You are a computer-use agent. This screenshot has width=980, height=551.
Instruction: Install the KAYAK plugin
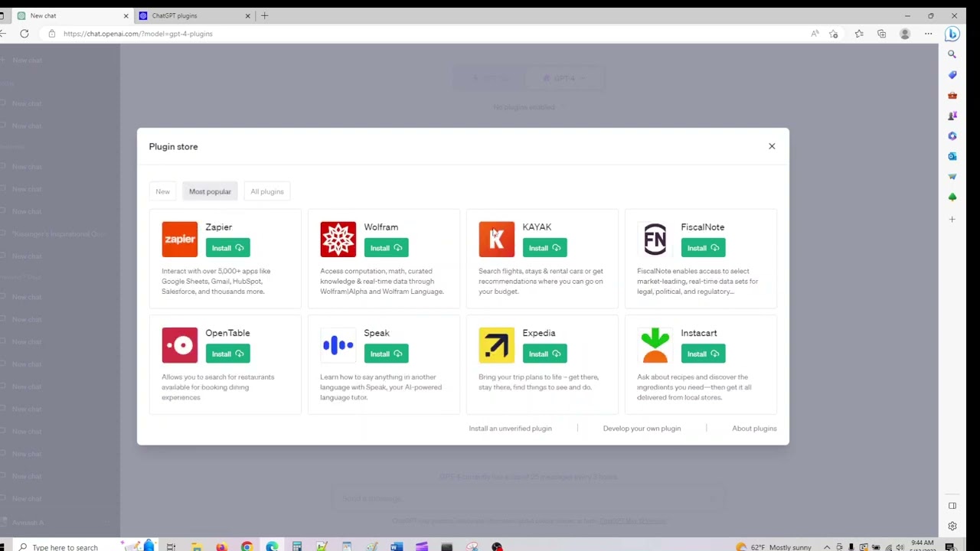544,248
